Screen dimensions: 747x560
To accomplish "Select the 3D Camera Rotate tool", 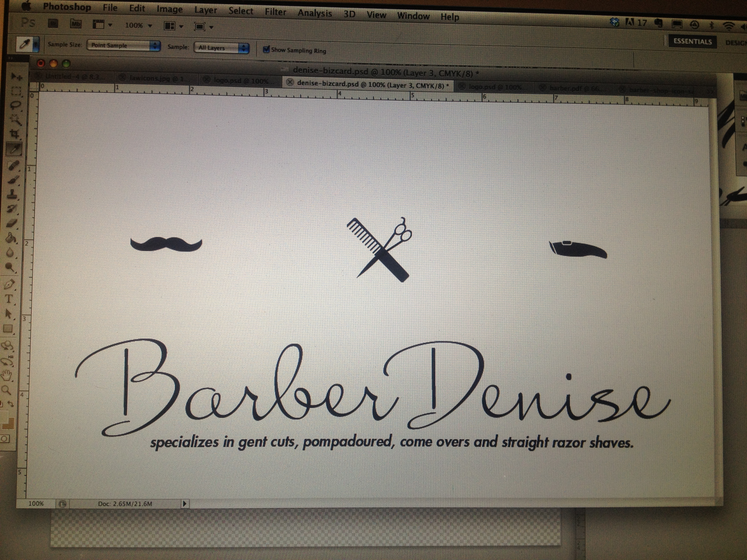I will [x=7, y=361].
